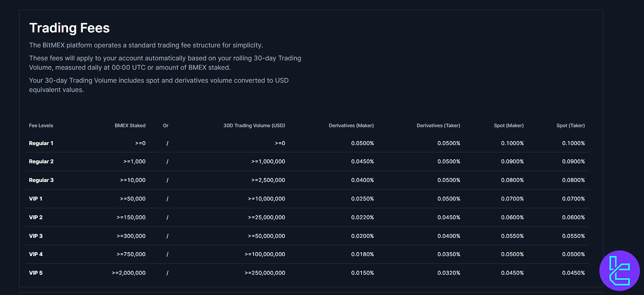Click the >=2,000,000 BMEX staked value
The width and height of the screenshot is (644, 295).
coord(129,273)
